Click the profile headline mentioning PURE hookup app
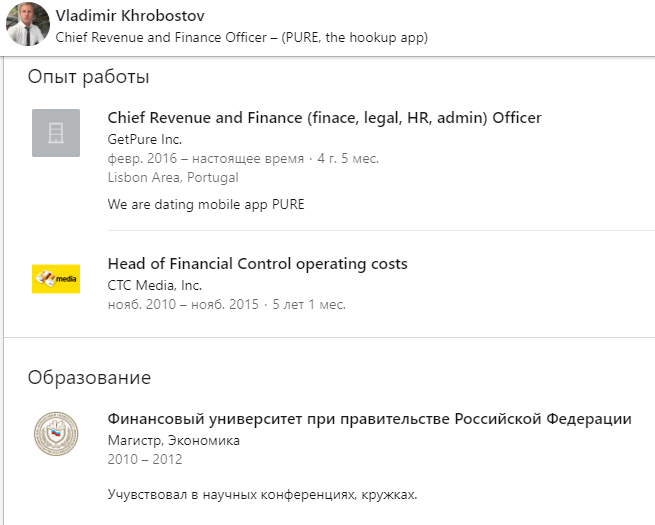 point(241,38)
